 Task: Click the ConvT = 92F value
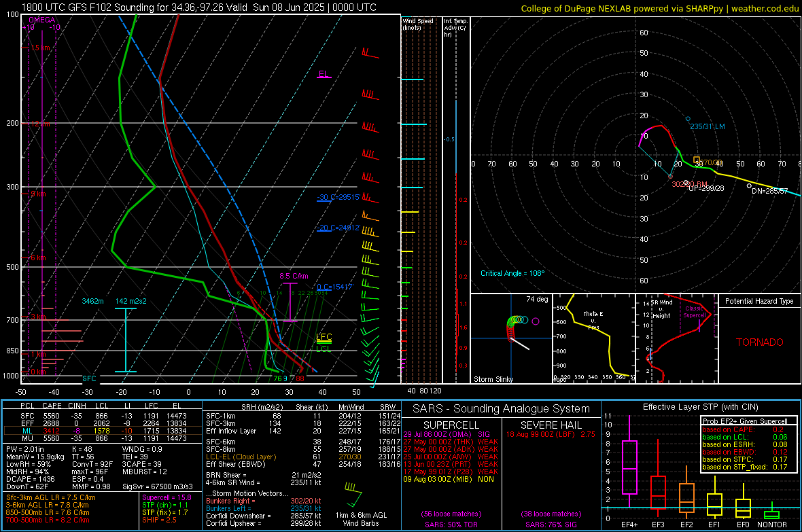[92, 464]
